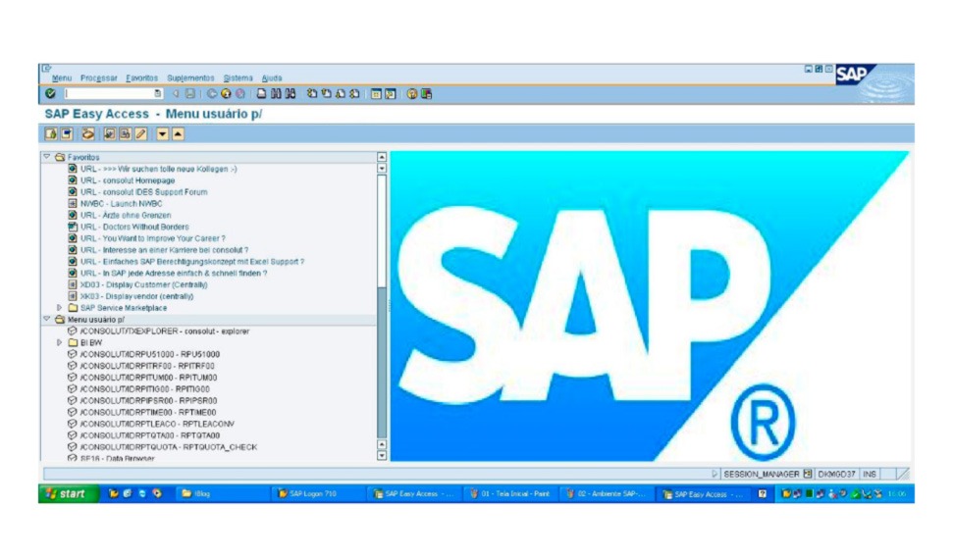Switch to iBlog folder in taskbar
Image resolution: width=953 pixels, height=560 pixels.
[221, 493]
